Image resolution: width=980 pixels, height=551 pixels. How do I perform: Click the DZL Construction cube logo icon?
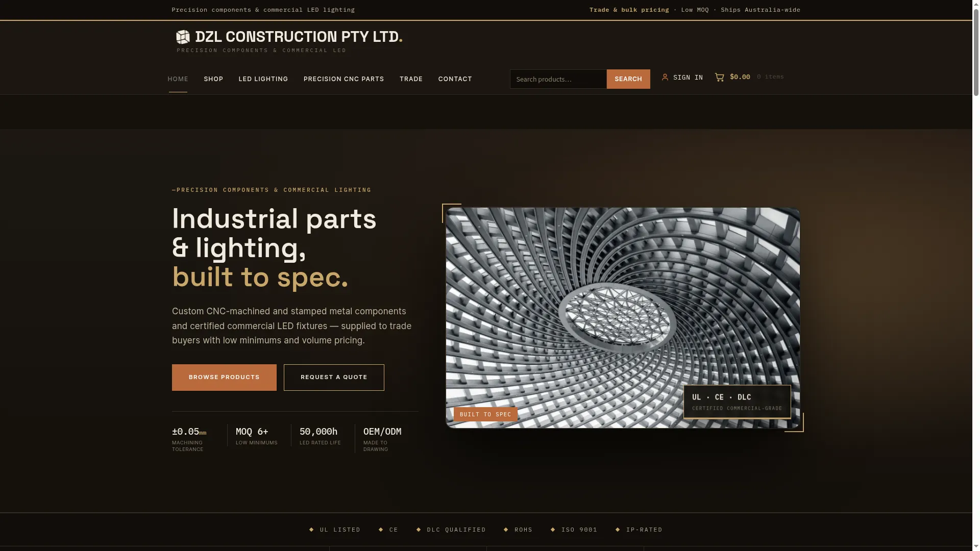pos(183,37)
